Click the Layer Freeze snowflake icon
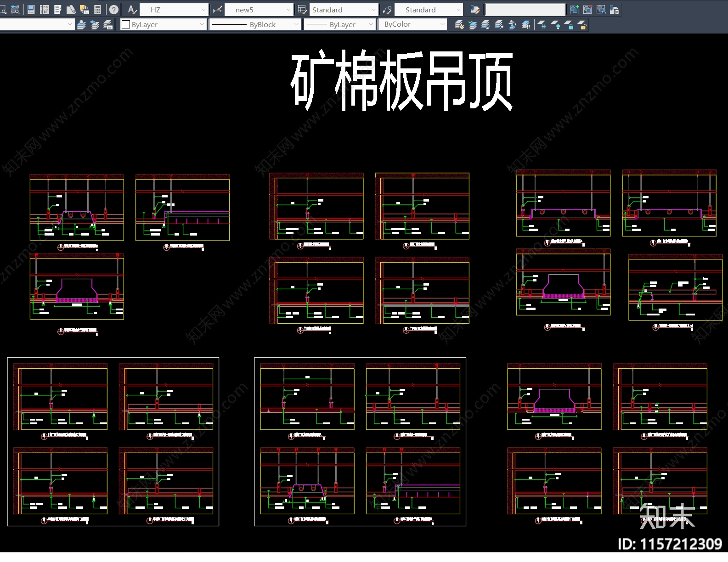The height and width of the screenshot is (562, 728). tap(542, 25)
